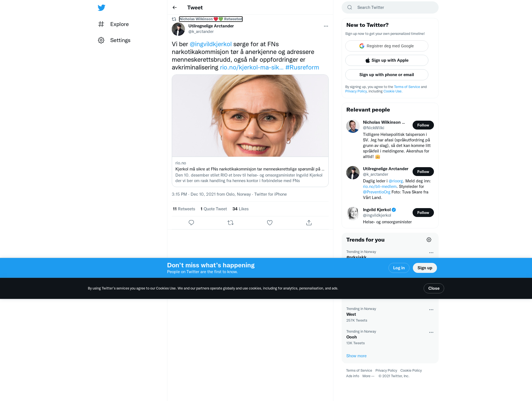Click Sign up with Apple

pyautogui.click(x=387, y=60)
